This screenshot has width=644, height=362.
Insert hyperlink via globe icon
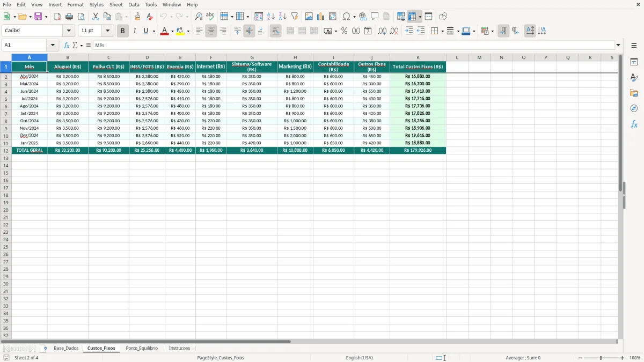coord(363,17)
